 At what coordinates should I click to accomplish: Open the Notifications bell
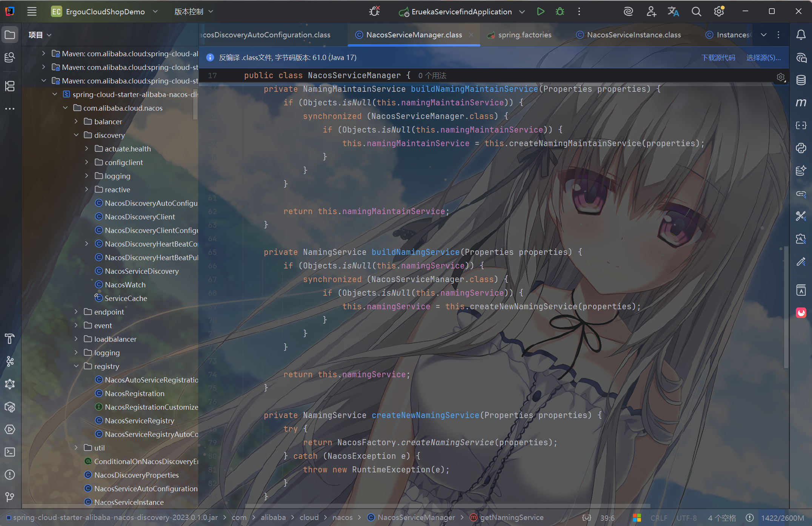pos(801,35)
